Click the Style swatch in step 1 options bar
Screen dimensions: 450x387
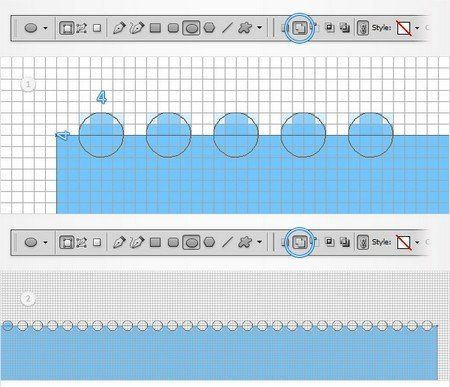(404, 28)
